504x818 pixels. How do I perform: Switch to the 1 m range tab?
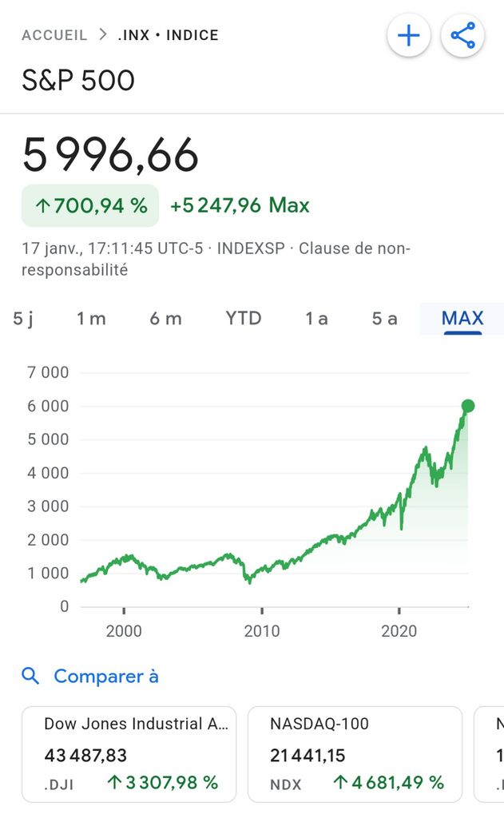pos(91,319)
